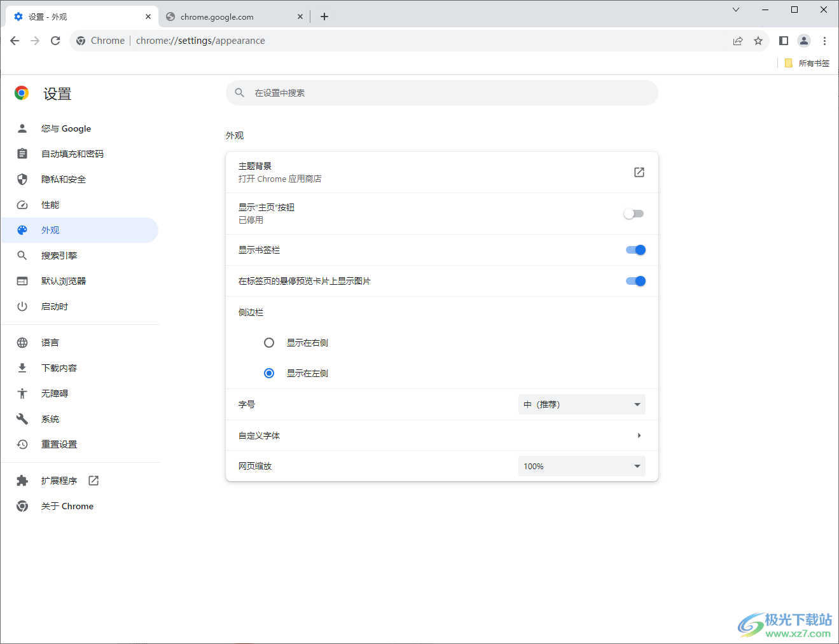Focus the 在设置中搜索 search field
Screen dimensions: 839x644
click(442, 93)
